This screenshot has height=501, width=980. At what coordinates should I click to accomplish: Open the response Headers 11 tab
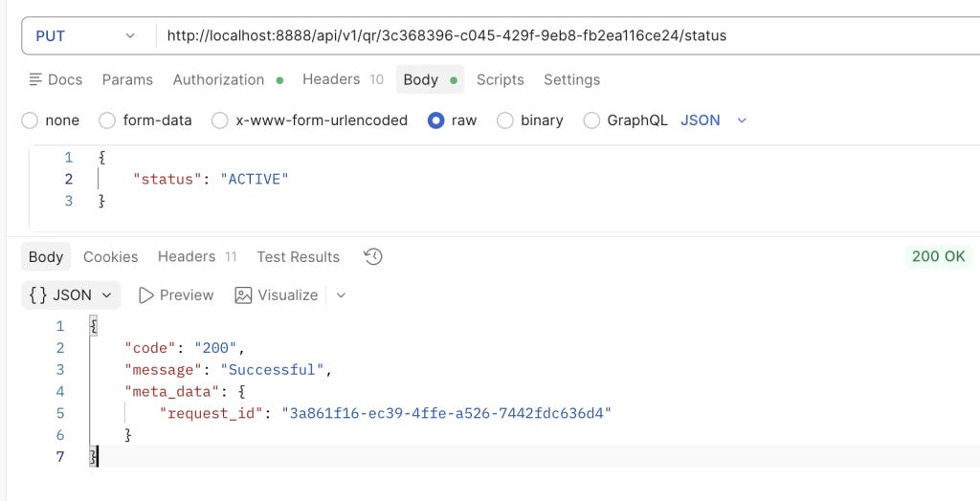[197, 257]
